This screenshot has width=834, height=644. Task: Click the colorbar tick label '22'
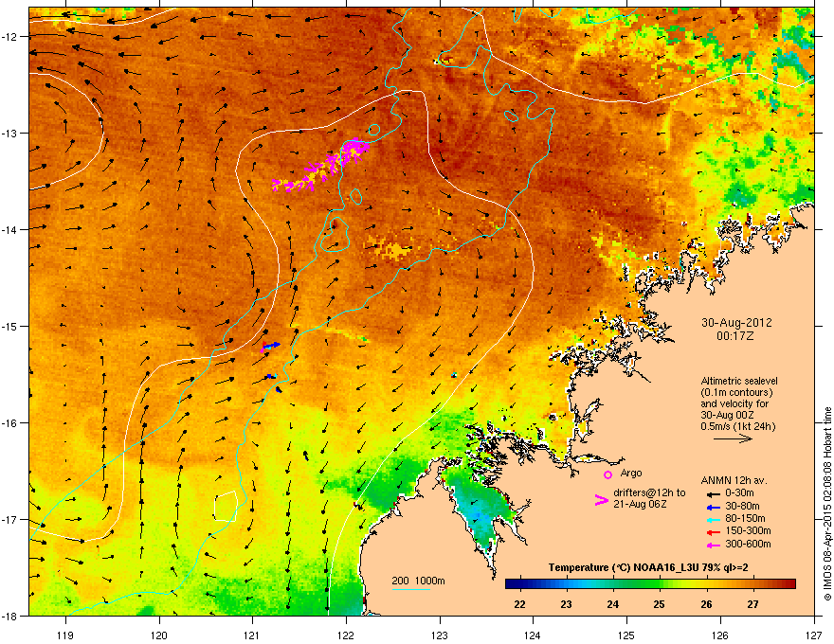[x=520, y=604]
